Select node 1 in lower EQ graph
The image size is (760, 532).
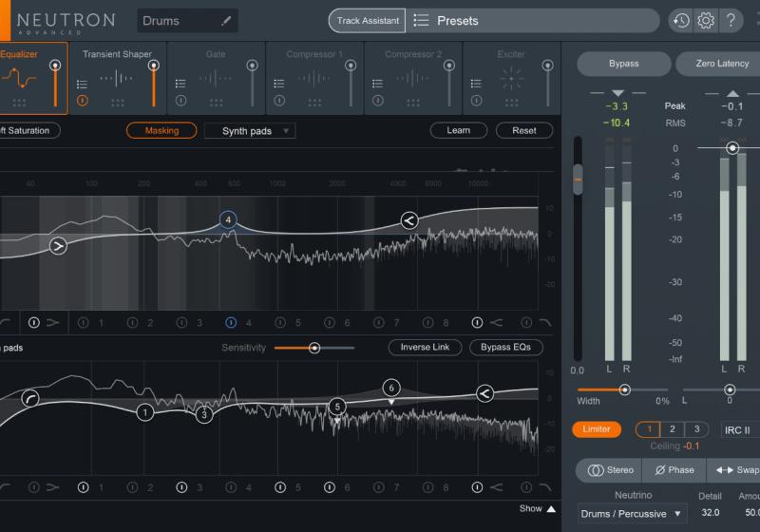pos(145,412)
